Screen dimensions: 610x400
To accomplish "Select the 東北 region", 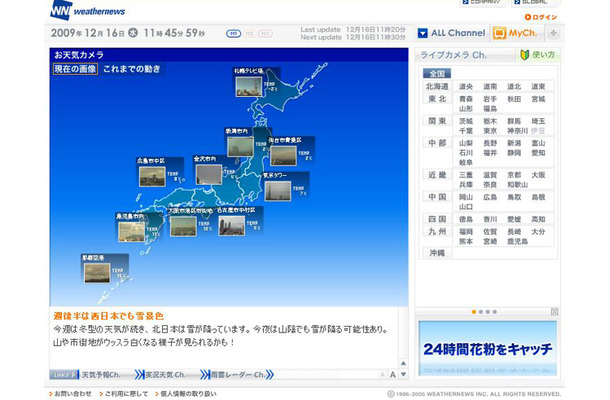I will pyautogui.click(x=437, y=99).
